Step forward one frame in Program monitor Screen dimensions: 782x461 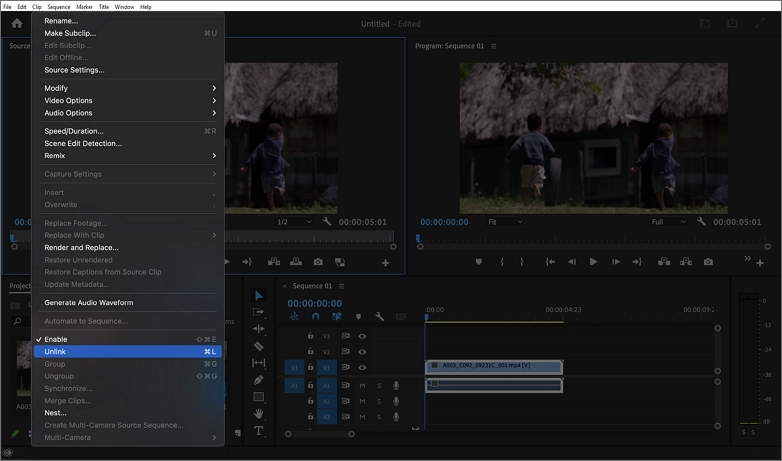(616, 262)
